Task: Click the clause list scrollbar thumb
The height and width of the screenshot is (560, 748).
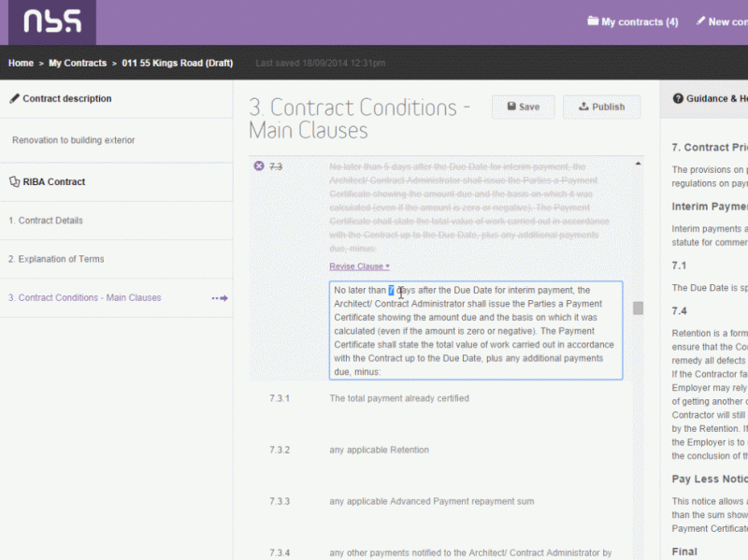Action: click(x=638, y=309)
